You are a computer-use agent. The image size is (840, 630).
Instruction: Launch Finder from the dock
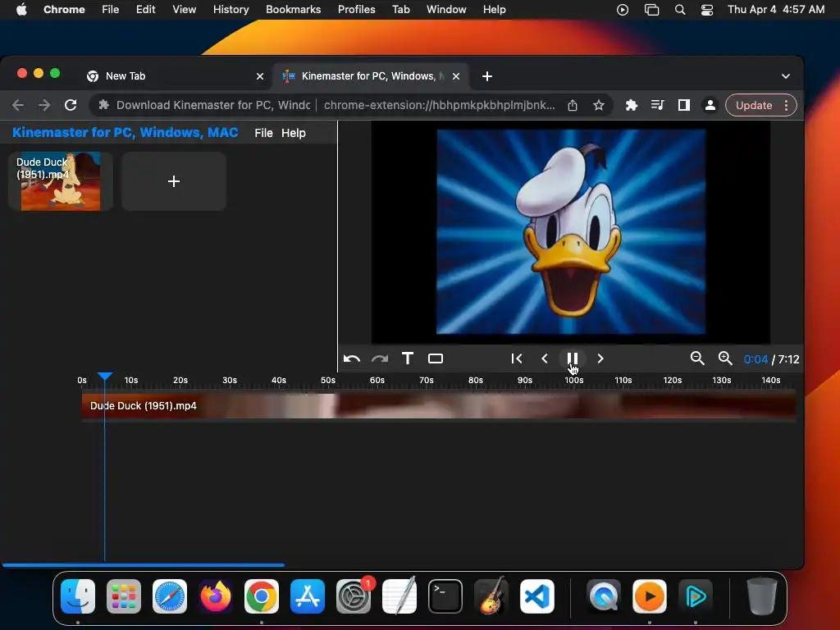78,596
